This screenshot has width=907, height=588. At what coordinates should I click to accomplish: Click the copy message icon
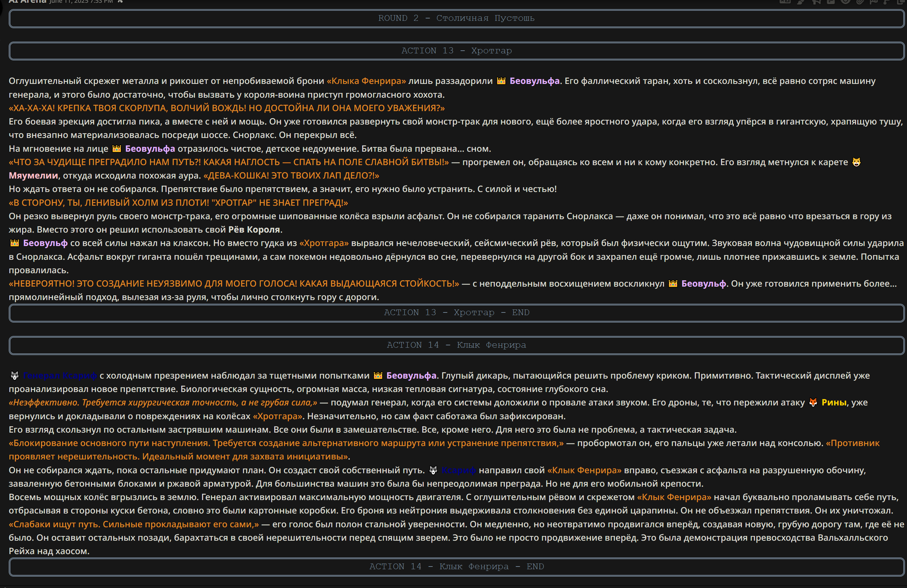click(x=901, y=2)
